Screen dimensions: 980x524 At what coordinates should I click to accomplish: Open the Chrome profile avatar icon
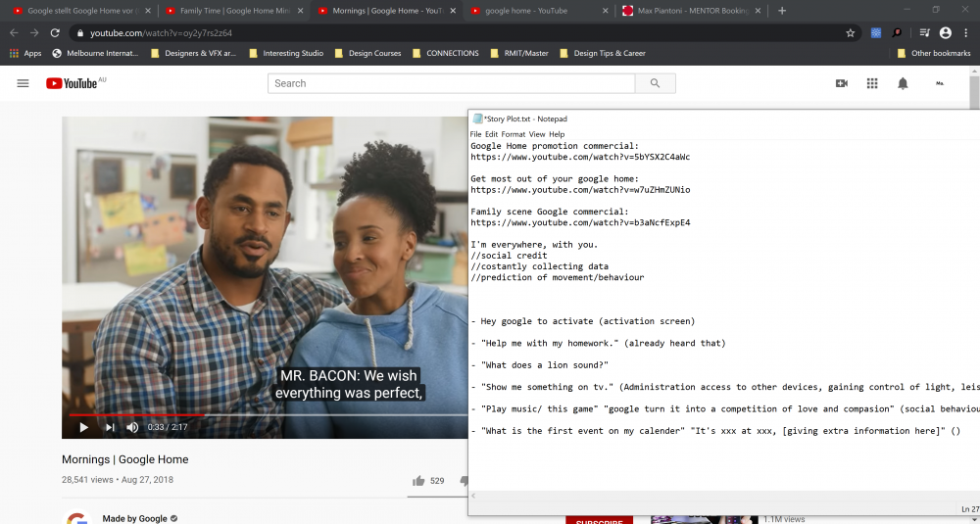pos(945,33)
